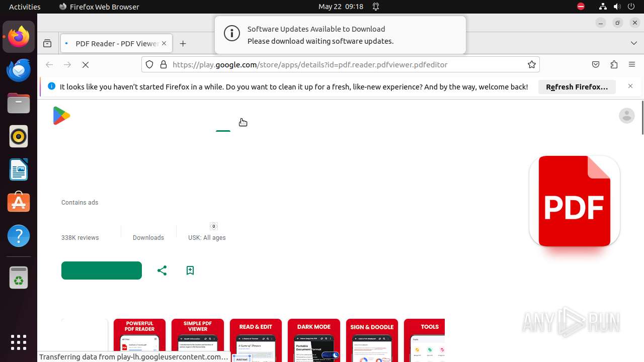Open the volume indicator in top bar
The height and width of the screenshot is (362, 644).
pos(617,7)
